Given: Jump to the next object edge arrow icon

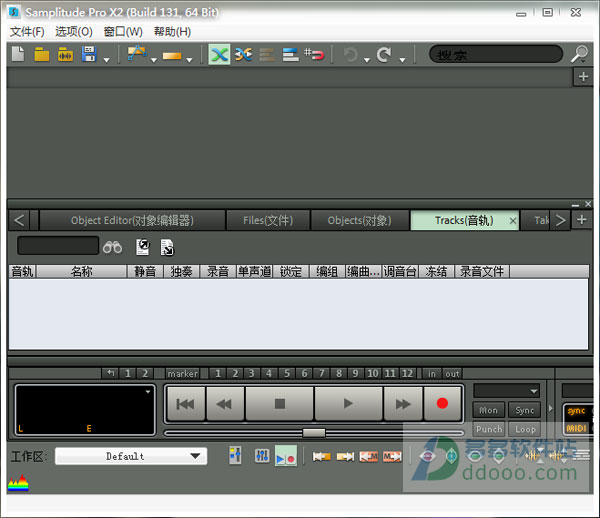Looking at the screenshot, I should pos(345,456).
